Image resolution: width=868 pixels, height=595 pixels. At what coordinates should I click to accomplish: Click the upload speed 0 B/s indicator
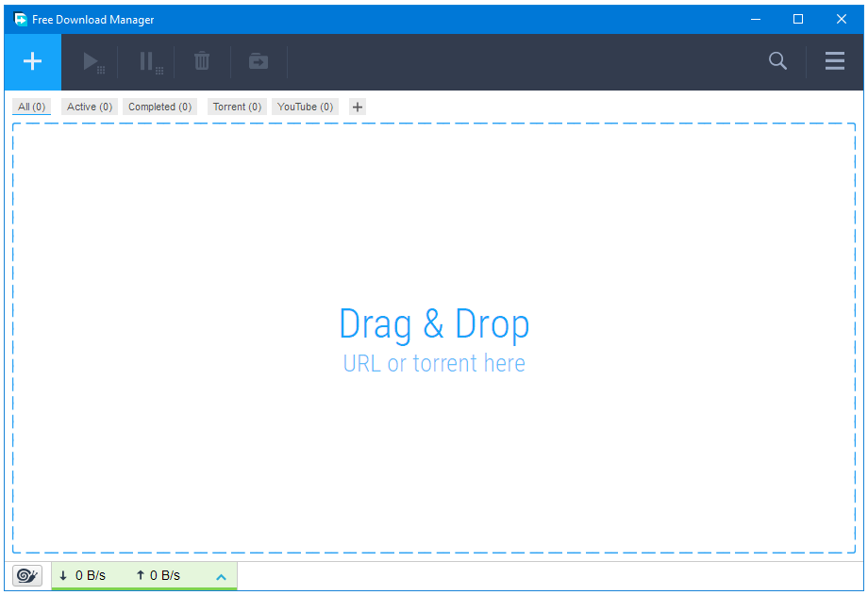pos(158,575)
